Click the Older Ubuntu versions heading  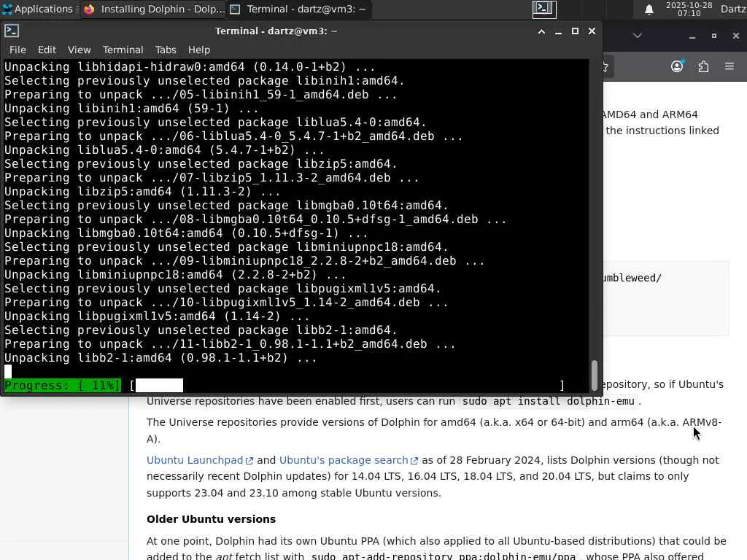[x=211, y=519]
